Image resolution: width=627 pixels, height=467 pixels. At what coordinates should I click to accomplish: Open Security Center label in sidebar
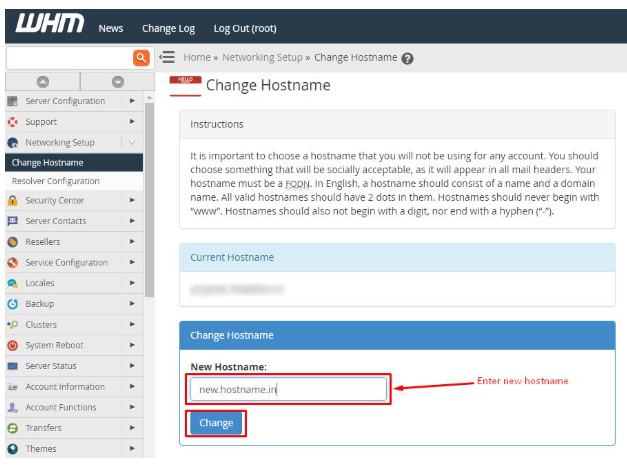click(x=55, y=200)
